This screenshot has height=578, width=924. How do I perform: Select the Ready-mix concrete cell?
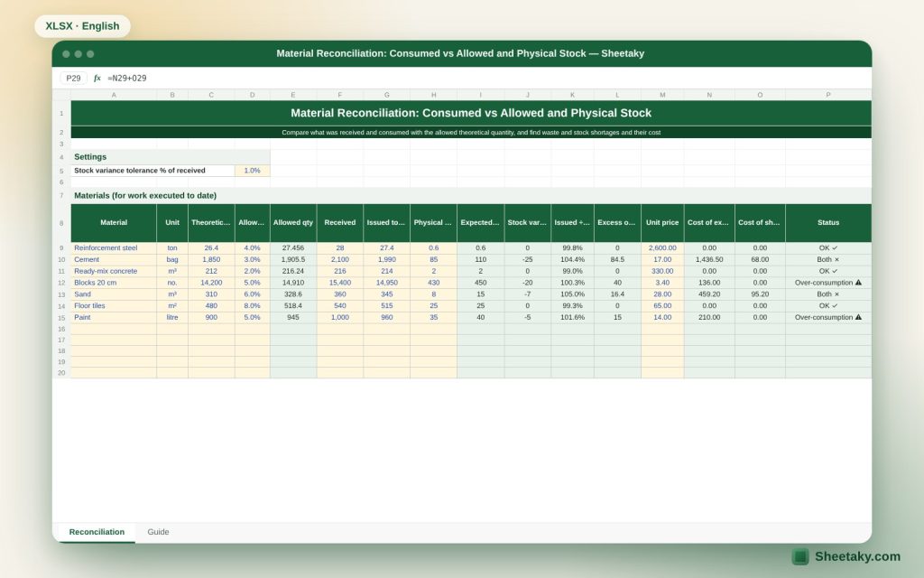pos(114,271)
